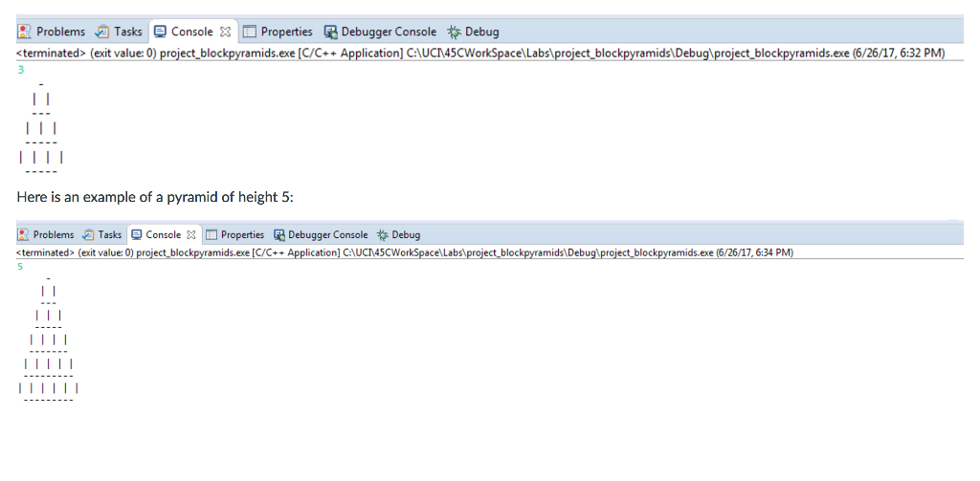Screen dimensions: 980x481
Task: Switch to Debugger Console tab in upper panel
Action: [380, 32]
